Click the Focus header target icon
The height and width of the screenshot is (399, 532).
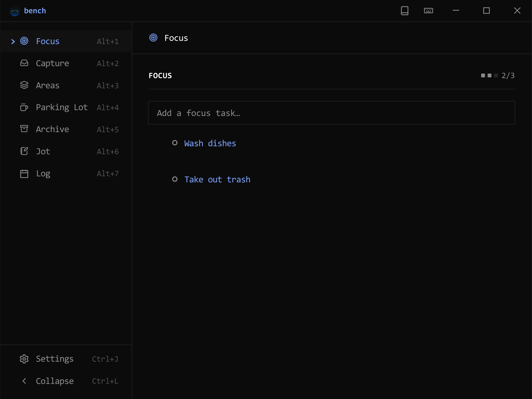click(x=153, y=37)
